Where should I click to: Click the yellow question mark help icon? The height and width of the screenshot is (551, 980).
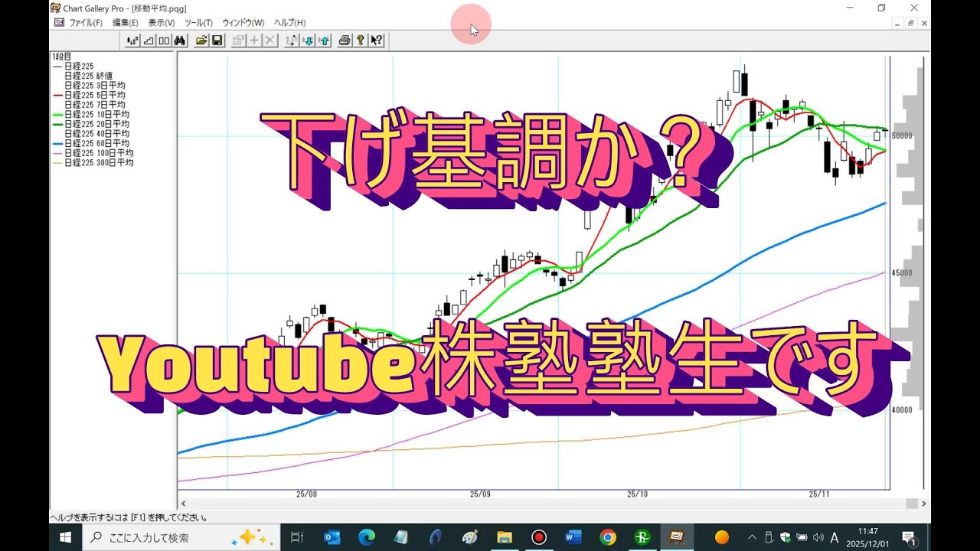tap(360, 41)
